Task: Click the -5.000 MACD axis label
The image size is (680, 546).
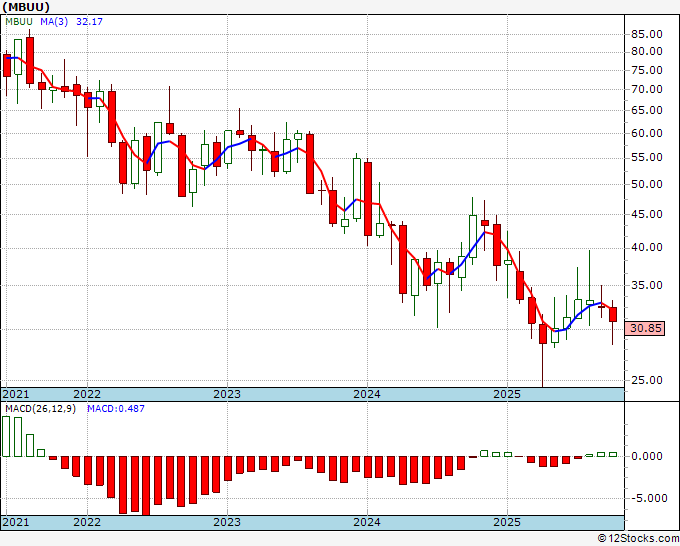Action: (x=649, y=498)
